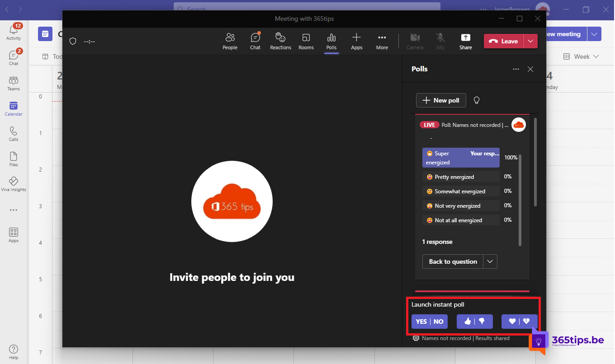This screenshot has width=615, height=364.
Task: Turn on the Camera
Action: click(x=415, y=41)
